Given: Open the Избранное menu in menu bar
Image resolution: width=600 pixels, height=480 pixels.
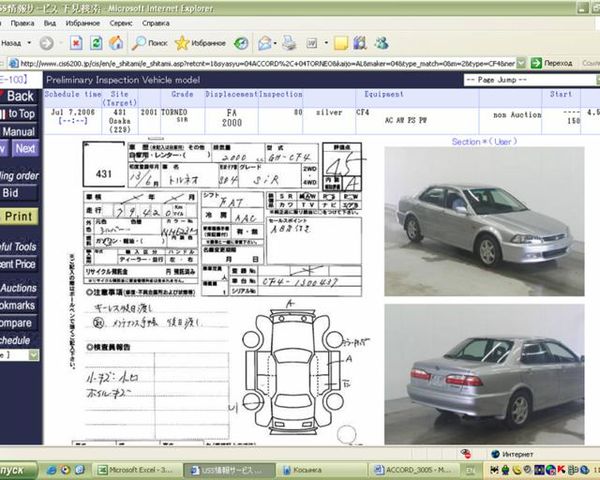Looking at the screenshot, I should (x=83, y=23).
